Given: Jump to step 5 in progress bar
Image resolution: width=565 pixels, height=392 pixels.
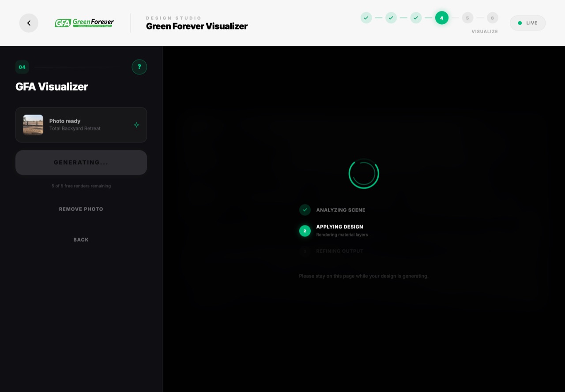Looking at the screenshot, I should [x=467, y=18].
